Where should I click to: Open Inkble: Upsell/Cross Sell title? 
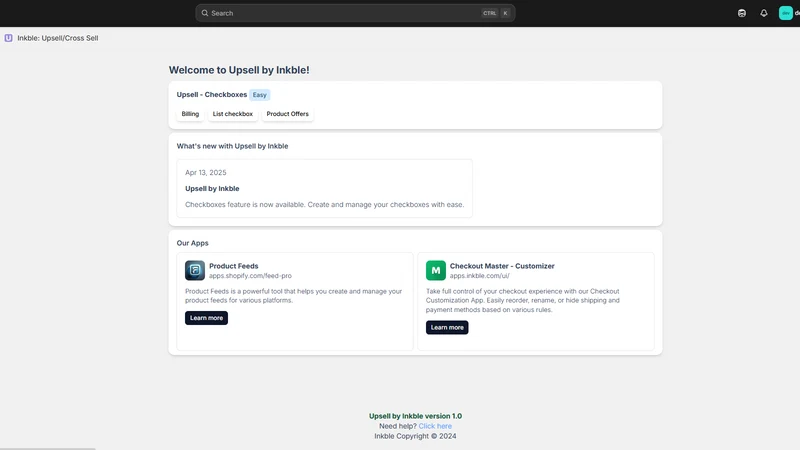coord(58,38)
